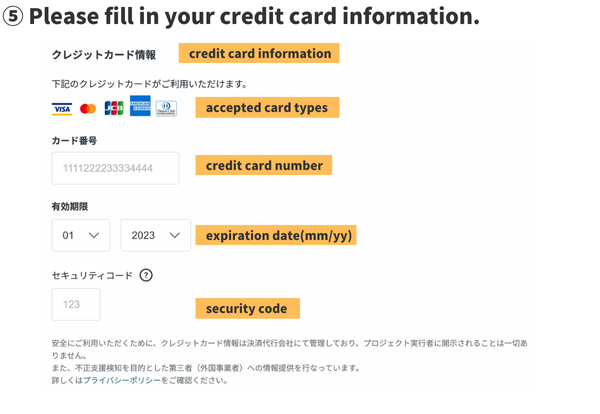Focus the card number input field

115,168
